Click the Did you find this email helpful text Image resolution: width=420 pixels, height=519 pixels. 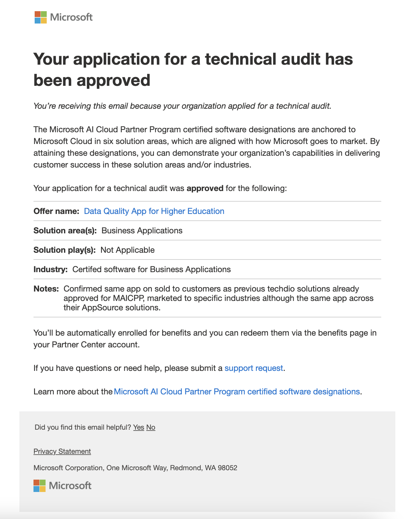coord(83,427)
